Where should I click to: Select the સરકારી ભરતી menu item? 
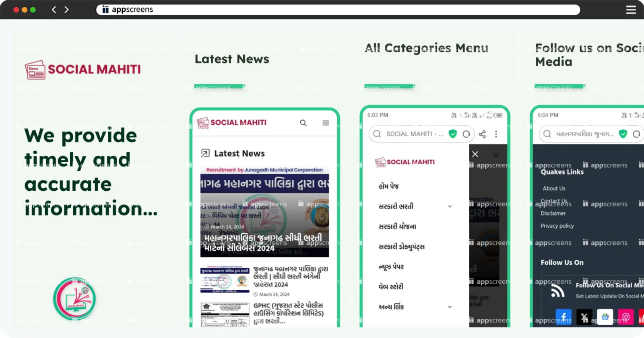[x=396, y=206]
